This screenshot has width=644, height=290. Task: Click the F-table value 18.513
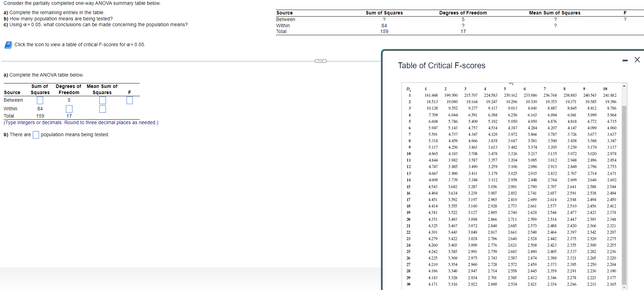point(432,102)
